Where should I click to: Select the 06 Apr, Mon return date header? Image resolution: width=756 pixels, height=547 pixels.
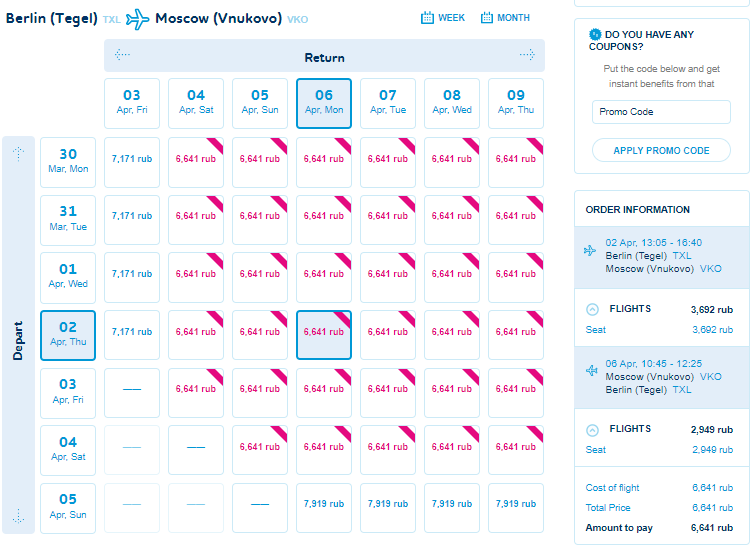[324, 103]
